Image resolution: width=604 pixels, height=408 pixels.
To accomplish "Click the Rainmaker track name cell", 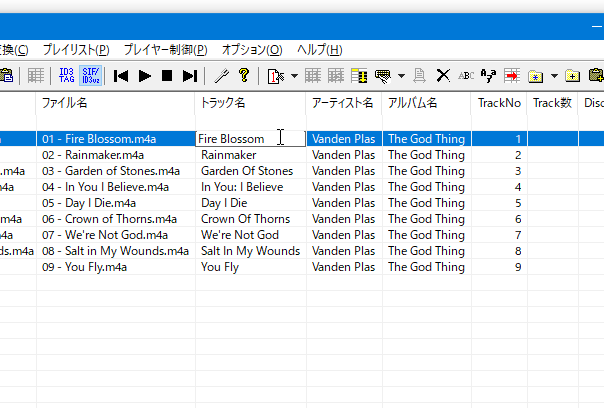I will tap(251, 155).
